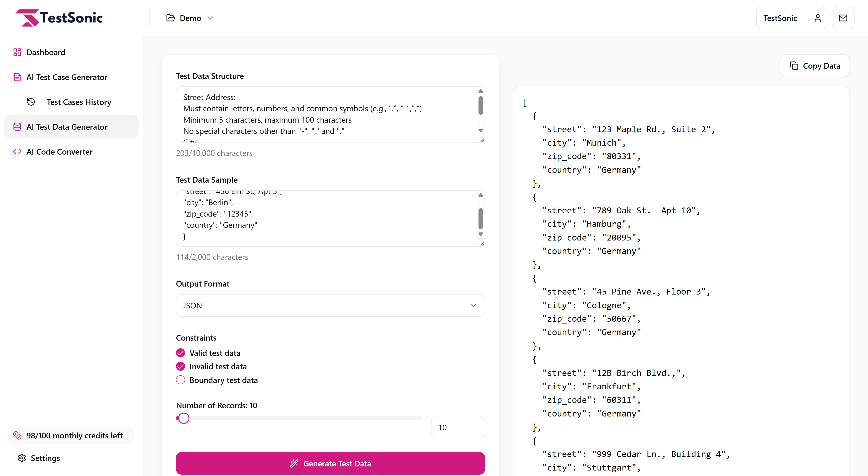Screen dimensions: 868x476
Task: Select the AI Test Case Generator tool
Action: (67, 77)
